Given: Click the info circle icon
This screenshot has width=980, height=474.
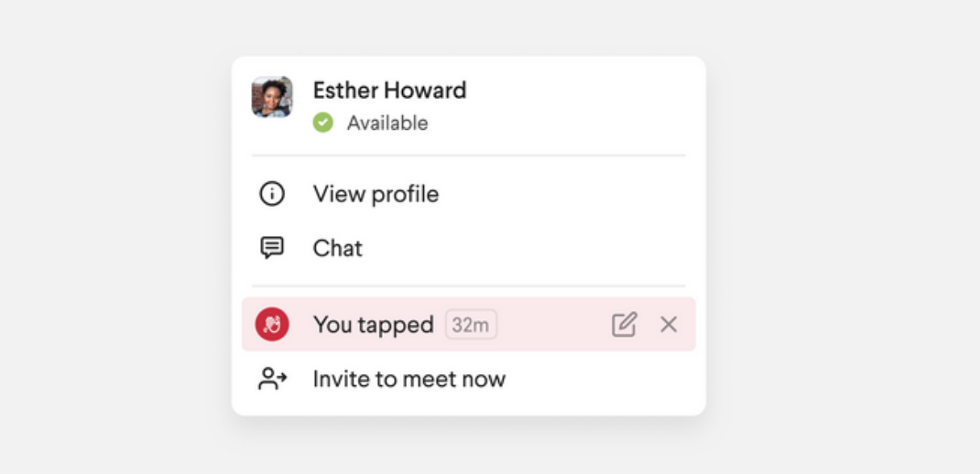Looking at the screenshot, I should click(272, 194).
